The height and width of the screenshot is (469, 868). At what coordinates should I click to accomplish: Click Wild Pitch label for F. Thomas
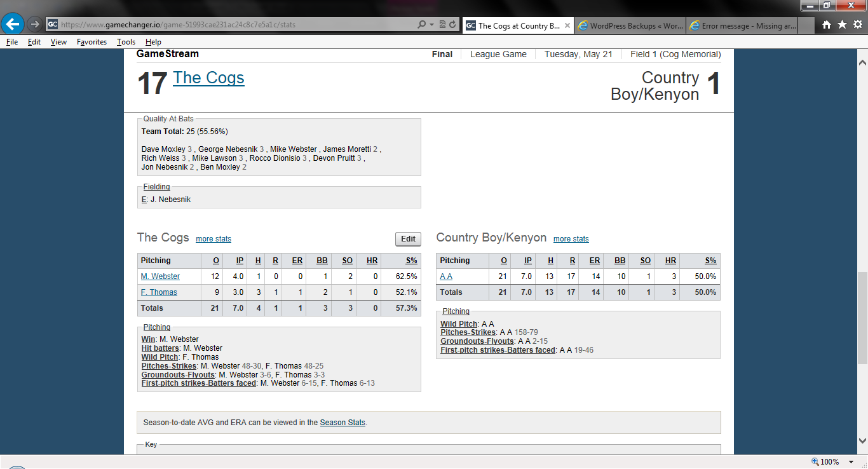click(x=159, y=357)
